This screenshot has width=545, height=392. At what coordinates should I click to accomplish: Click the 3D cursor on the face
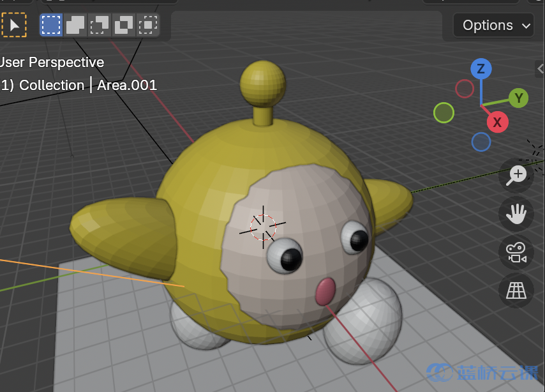click(262, 226)
